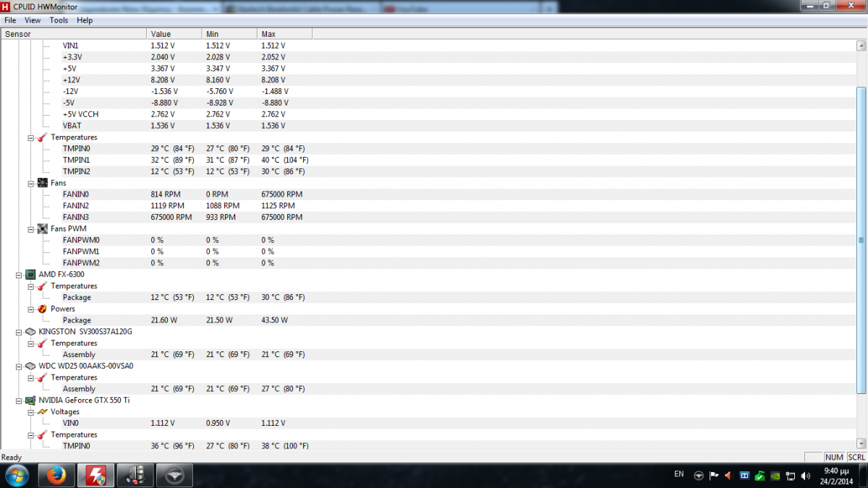Click thermometer icon under NVIDIA GeForce

(42, 435)
